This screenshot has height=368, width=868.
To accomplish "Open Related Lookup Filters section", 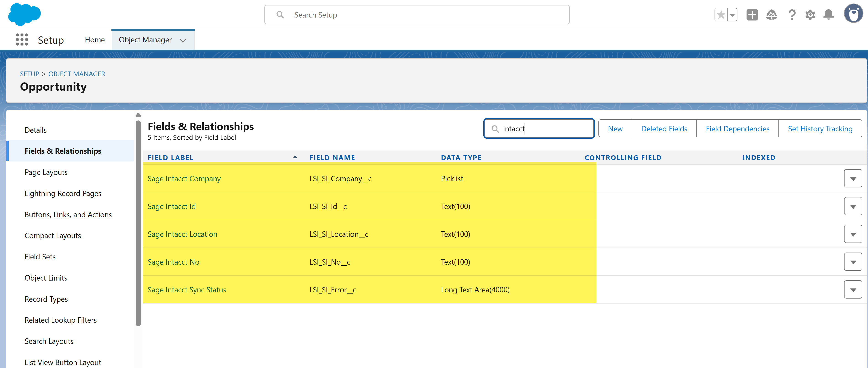I will [61, 320].
